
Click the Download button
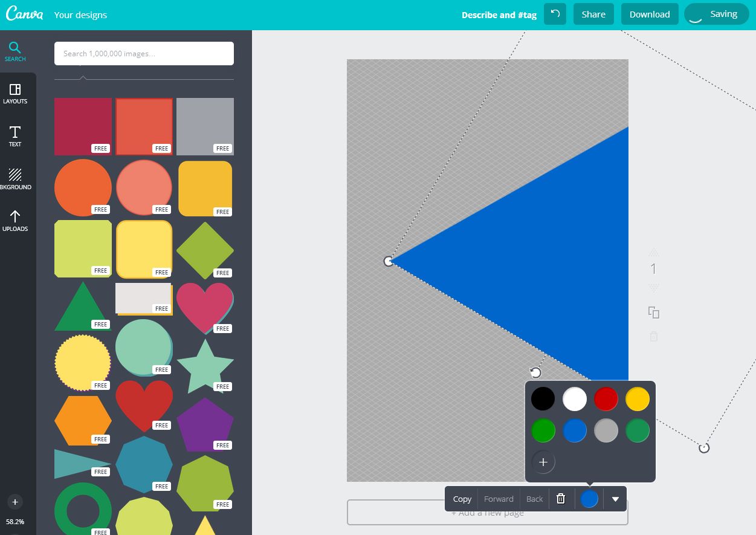coord(649,14)
